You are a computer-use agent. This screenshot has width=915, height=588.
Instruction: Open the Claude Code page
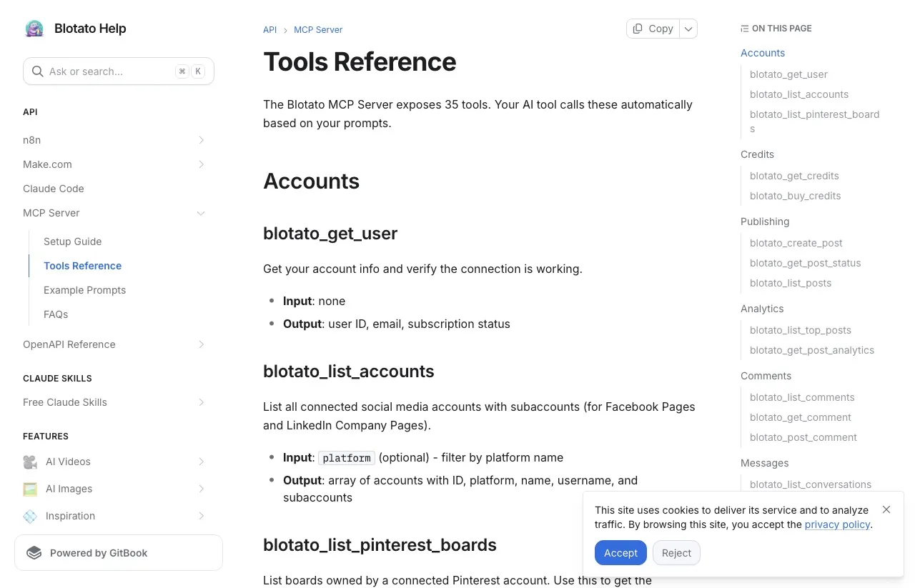tap(54, 189)
